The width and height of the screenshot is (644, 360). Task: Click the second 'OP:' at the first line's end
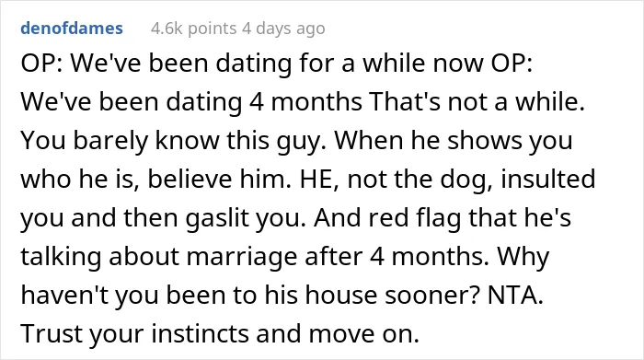[512, 64]
